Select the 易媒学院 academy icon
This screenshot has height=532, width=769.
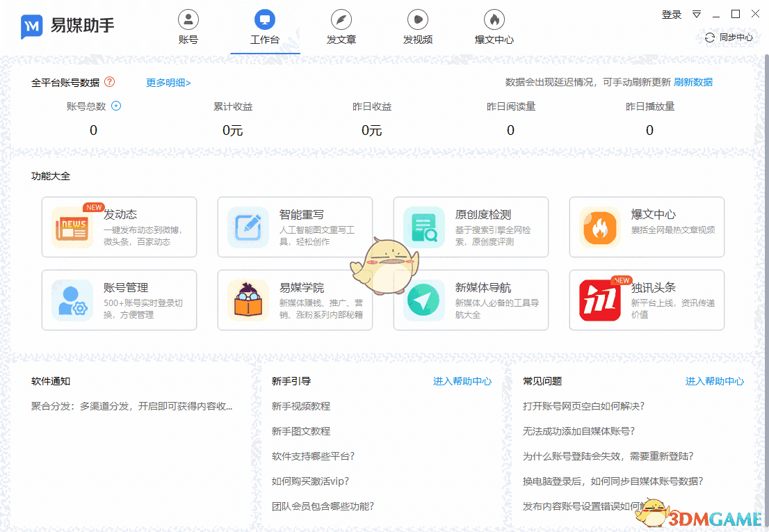(248, 300)
